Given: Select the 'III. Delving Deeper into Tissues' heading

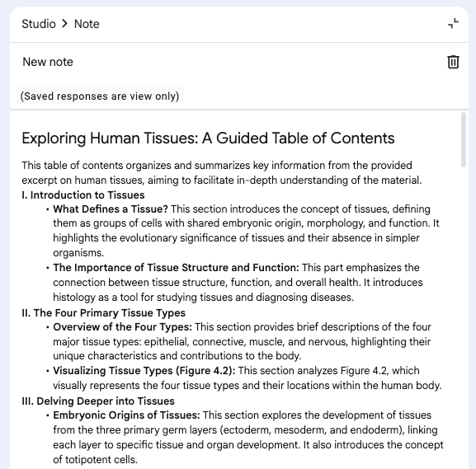Looking at the screenshot, I should [98, 401].
